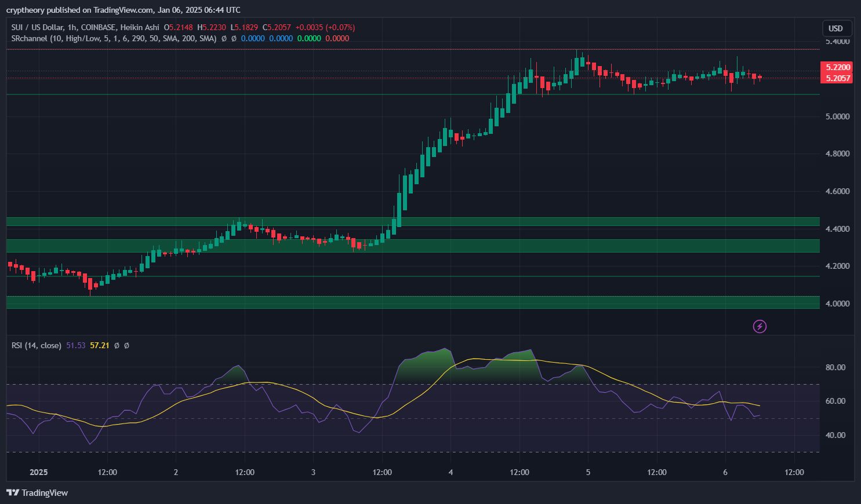Click the low value L5.1829

coord(244,27)
